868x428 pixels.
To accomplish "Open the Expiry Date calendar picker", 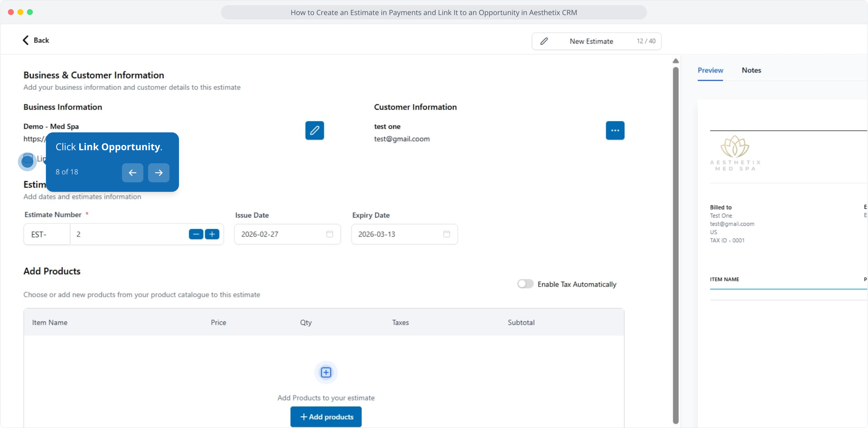I will pos(447,234).
